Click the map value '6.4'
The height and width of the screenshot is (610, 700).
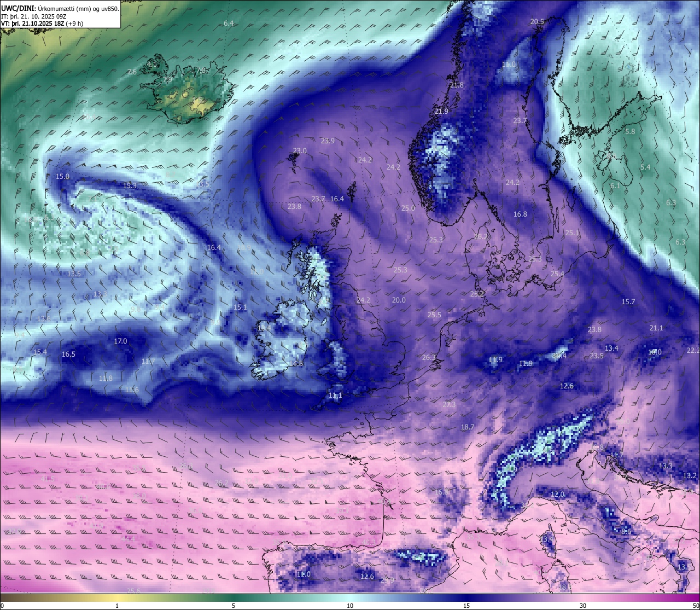tap(229, 23)
